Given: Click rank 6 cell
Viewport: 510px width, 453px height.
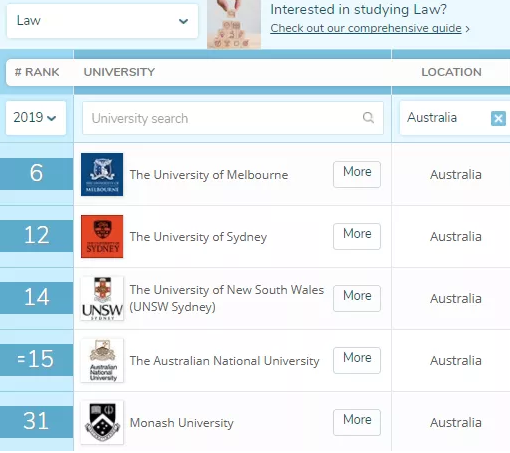Looking at the screenshot, I should click(36, 174).
